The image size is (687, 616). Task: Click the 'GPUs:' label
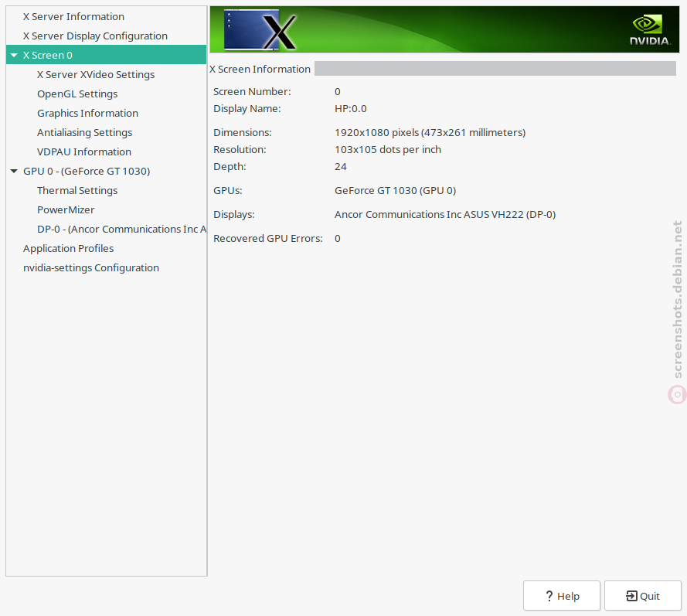(x=228, y=191)
